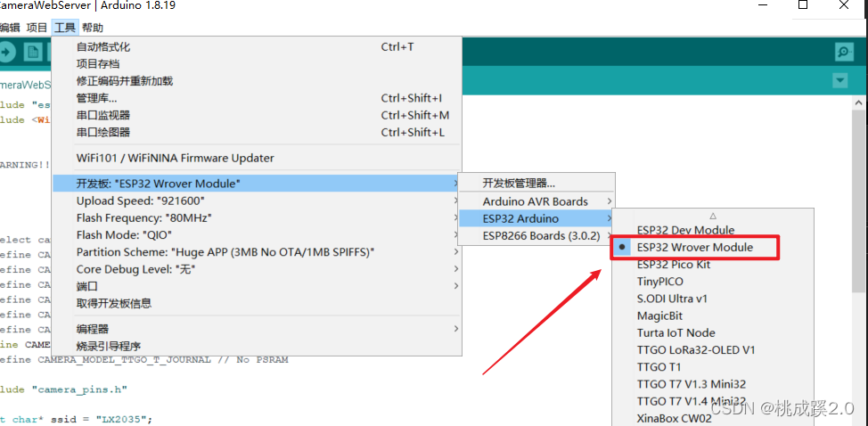868x426 pixels.
Task: Select TTGO T7 V1.4 Mini32 board
Action: [713, 401]
